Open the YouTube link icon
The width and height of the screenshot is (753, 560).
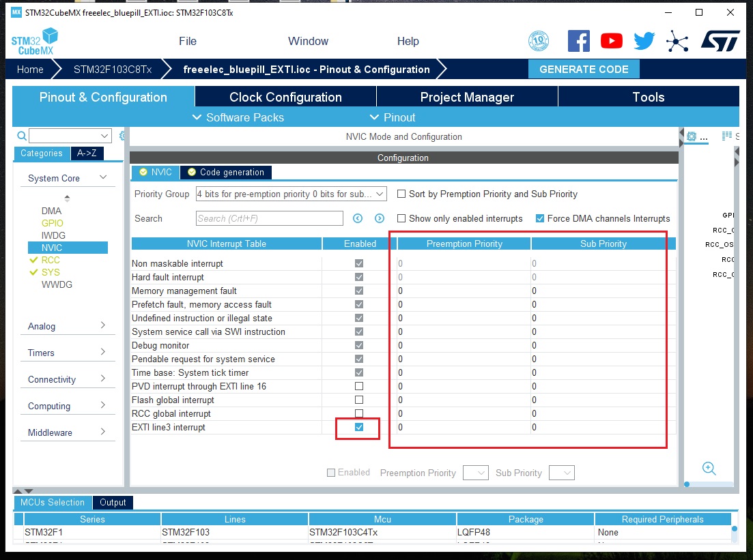[x=611, y=41]
